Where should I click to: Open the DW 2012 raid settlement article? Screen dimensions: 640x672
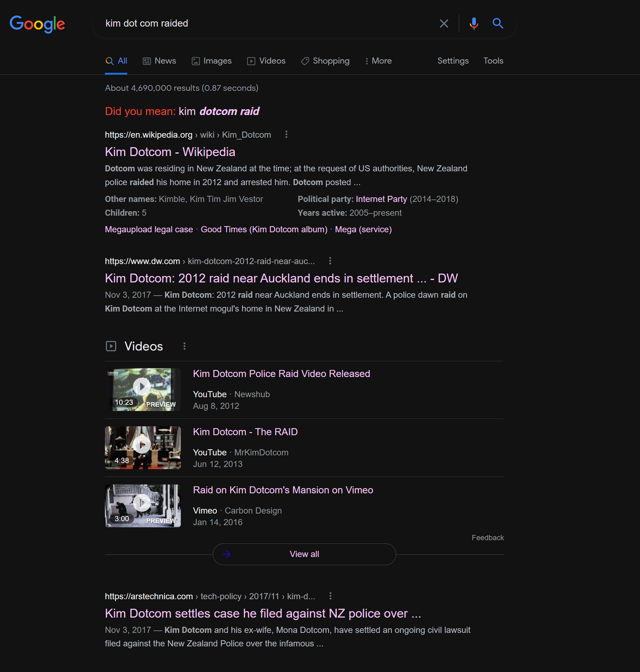[281, 278]
